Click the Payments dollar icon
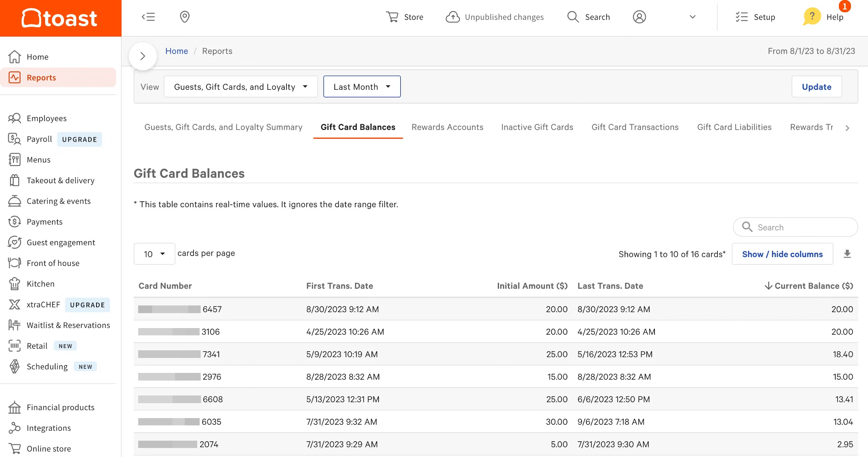 pos(15,221)
